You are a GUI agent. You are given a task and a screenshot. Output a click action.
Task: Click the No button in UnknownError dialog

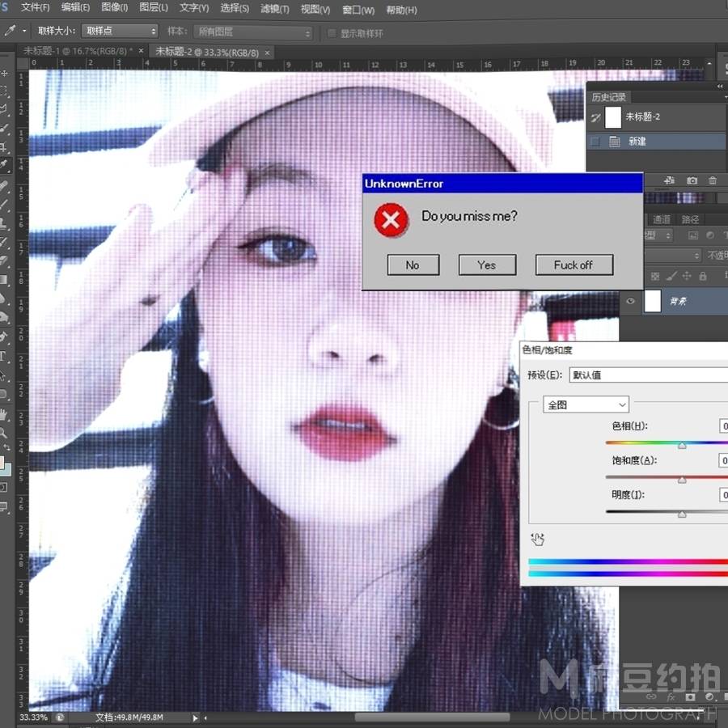coord(413,265)
